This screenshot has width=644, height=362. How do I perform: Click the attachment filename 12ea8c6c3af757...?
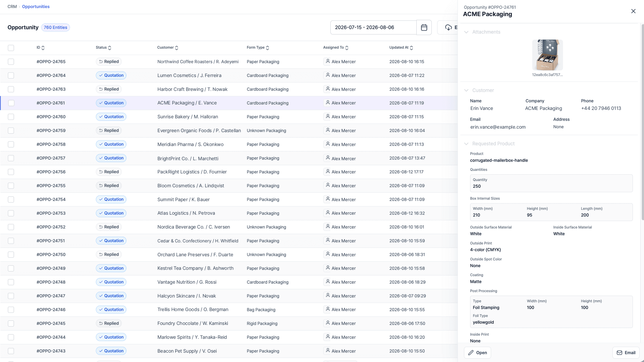(x=547, y=75)
